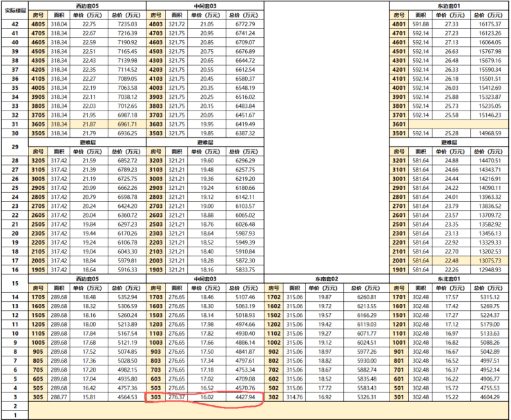Click room number cell 302
This screenshot has height=420, width=511.
pyautogui.click(x=273, y=397)
